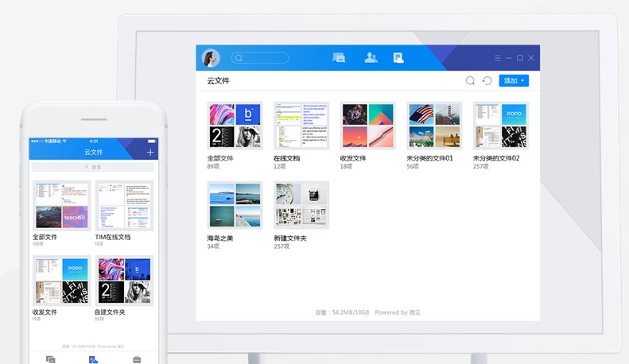Click the search magnifier icon beside refresh
Image resolution: width=629 pixels, height=364 pixels.
tap(470, 81)
